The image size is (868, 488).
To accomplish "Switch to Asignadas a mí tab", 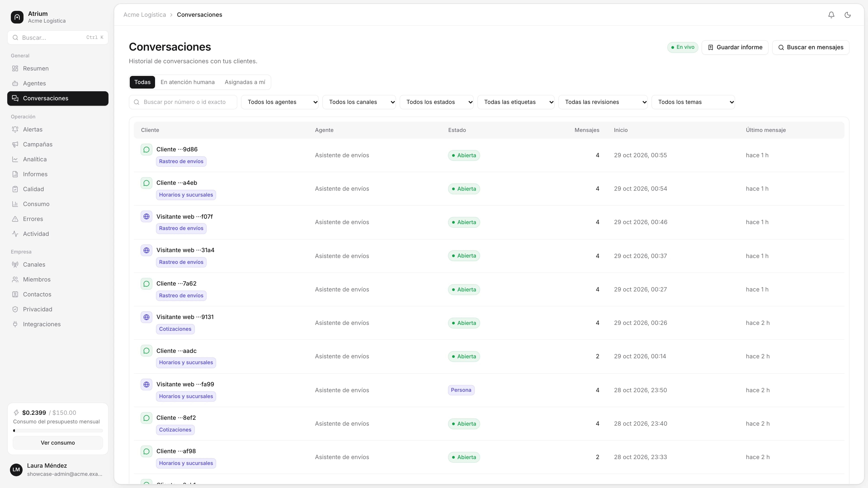I will point(245,82).
